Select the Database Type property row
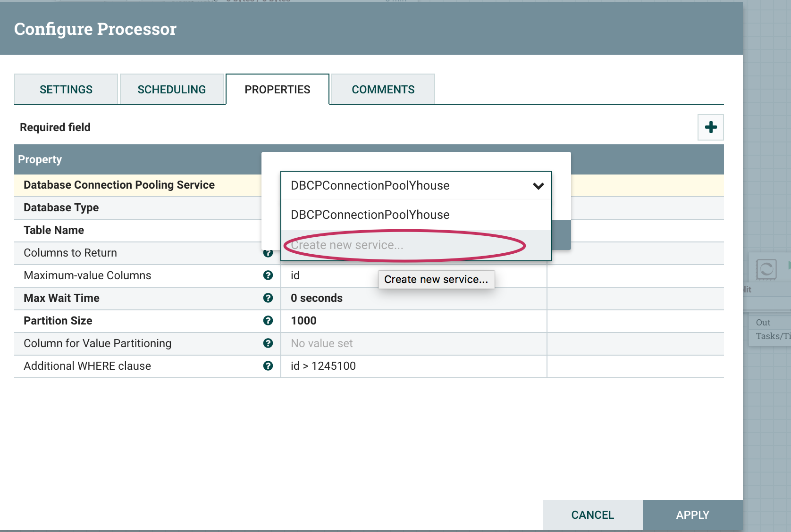791x532 pixels. point(138,208)
